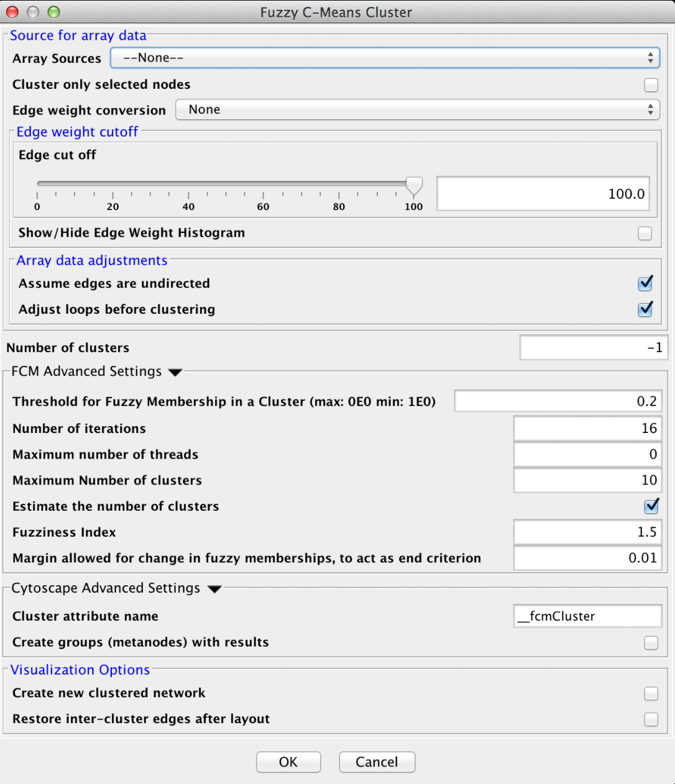Uncheck Adjust loops before clustering
The width and height of the screenshot is (675, 784).
tap(645, 309)
